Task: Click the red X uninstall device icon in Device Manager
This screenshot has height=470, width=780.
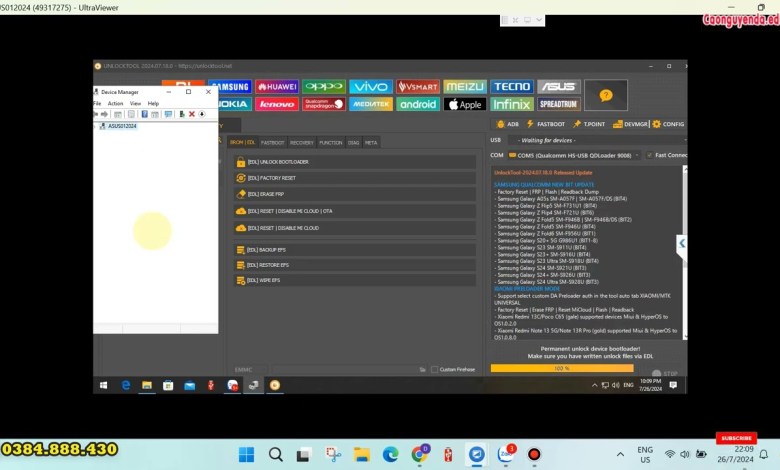Action: [192, 114]
